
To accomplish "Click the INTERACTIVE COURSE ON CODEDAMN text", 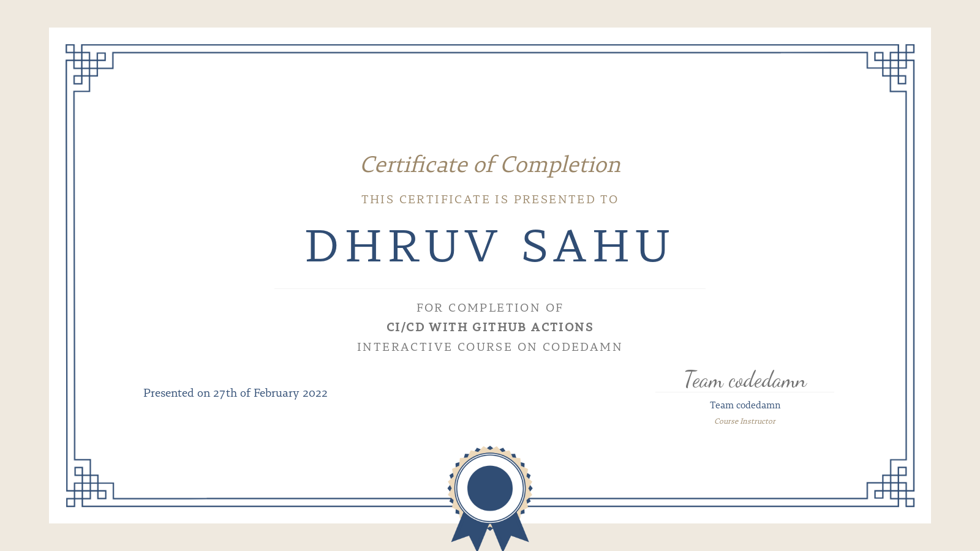I will 489,347.
